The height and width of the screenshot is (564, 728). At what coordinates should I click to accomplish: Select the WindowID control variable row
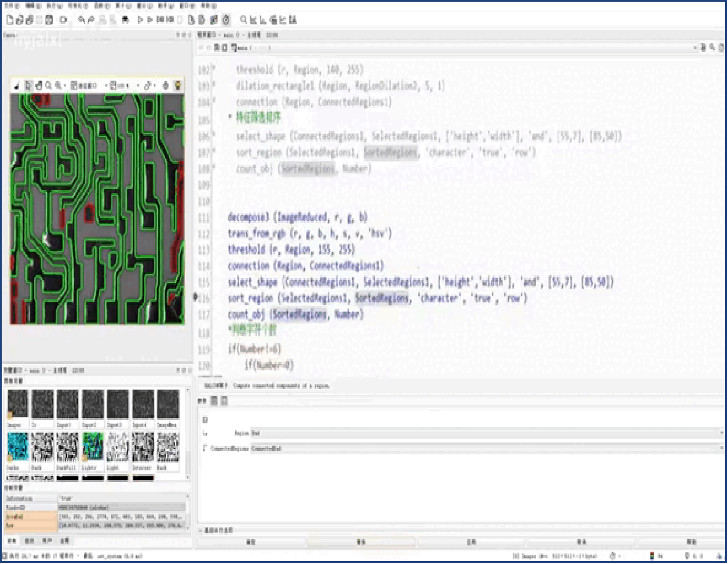pos(96,507)
